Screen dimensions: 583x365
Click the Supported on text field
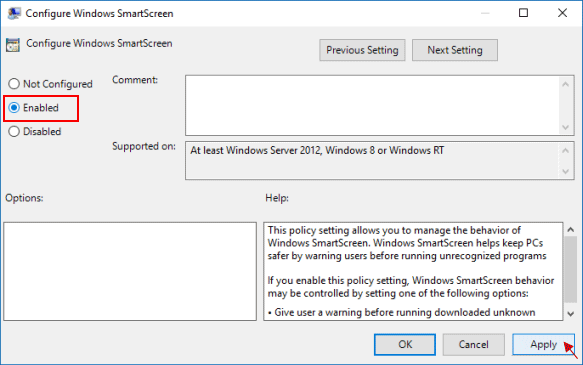click(x=372, y=161)
